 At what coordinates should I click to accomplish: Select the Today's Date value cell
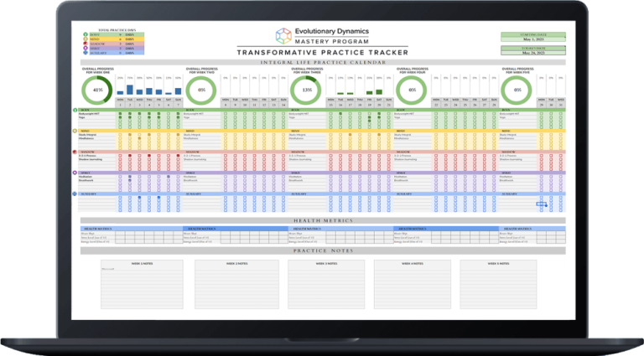pyautogui.click(x=533, y=53)
